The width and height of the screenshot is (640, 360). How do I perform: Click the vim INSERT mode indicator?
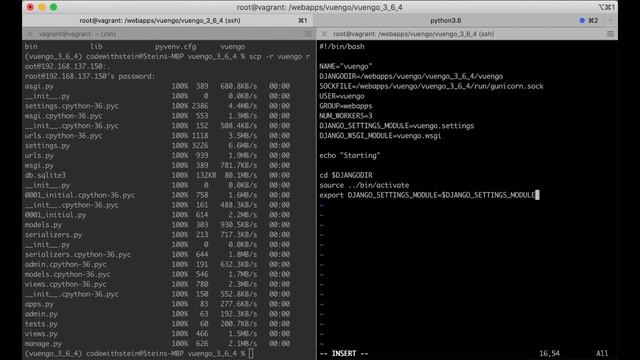344,353
